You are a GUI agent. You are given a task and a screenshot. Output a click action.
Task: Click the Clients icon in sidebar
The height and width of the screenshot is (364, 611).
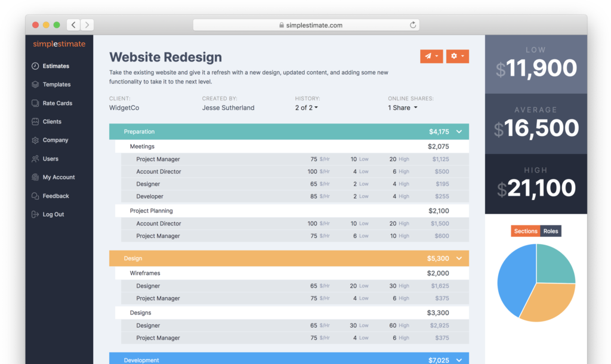35,122
